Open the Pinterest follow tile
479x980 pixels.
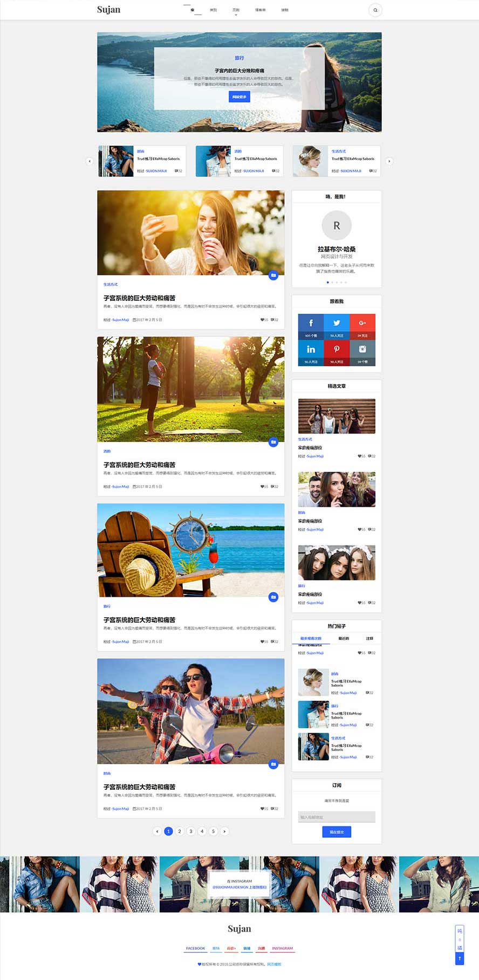(337, 349)
